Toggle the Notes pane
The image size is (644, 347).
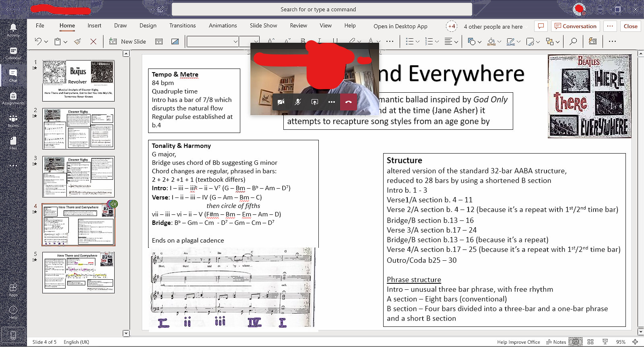(556, 342)
